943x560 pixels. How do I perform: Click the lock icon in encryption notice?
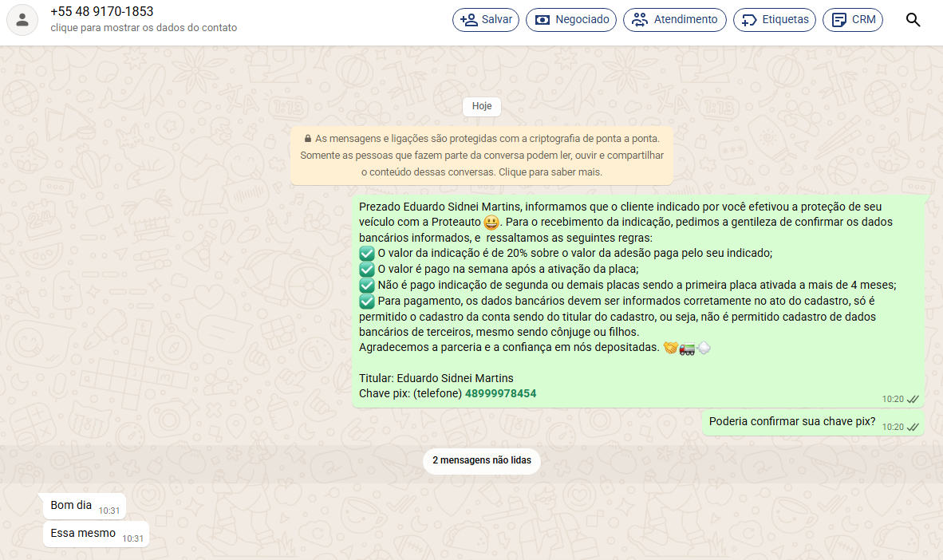[x=308, y=138]
